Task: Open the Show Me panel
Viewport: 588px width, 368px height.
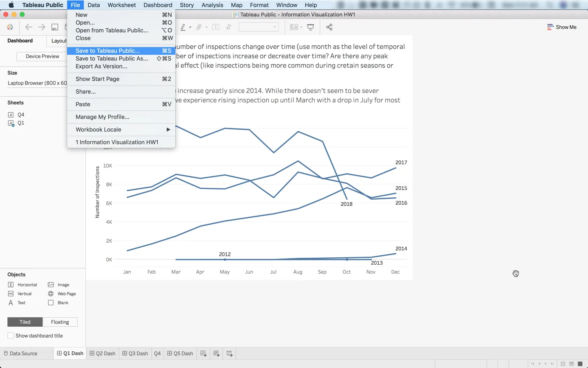Action: [562, 27]
